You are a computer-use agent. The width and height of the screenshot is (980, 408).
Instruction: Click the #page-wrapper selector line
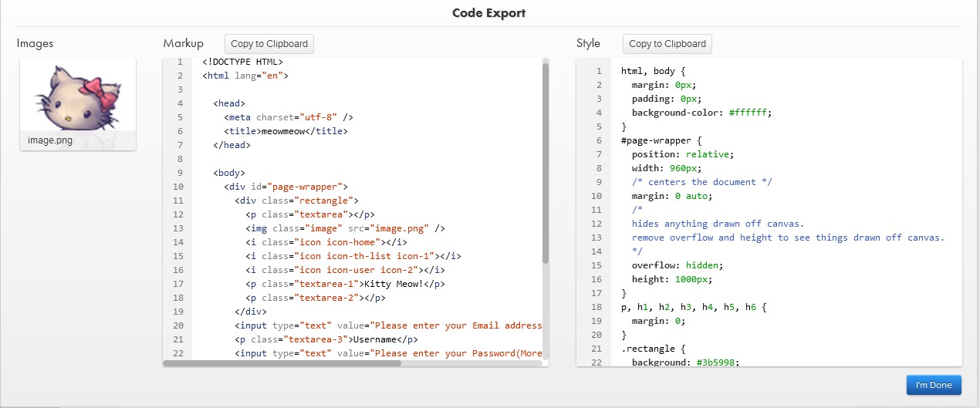[661, 140]
